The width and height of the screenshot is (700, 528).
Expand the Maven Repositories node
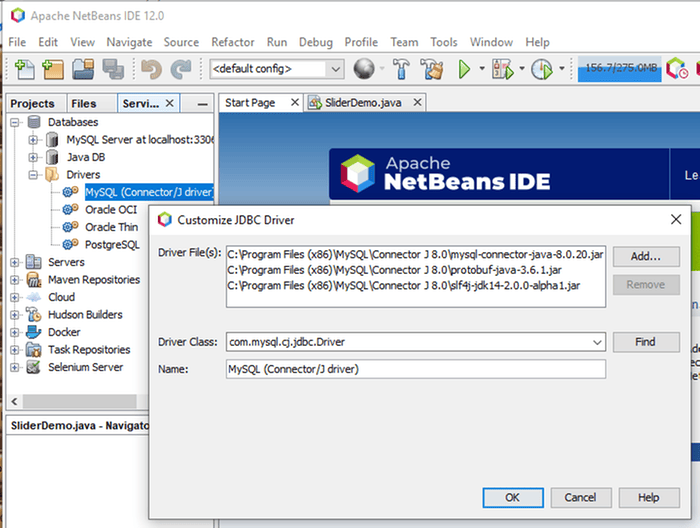click(x=15, y=280)
